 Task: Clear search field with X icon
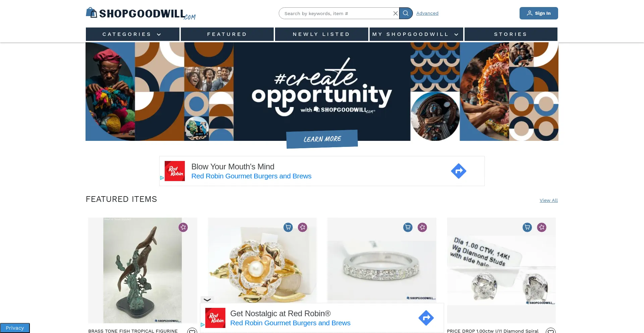click(x=395, y=13)
